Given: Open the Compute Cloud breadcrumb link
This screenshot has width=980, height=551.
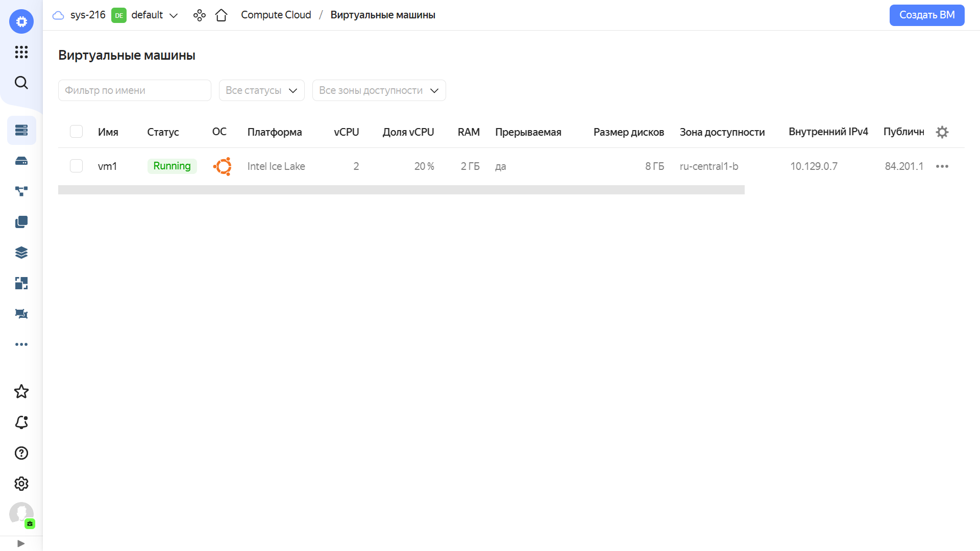Looking at the screenshot, I should tap(276, 15).
